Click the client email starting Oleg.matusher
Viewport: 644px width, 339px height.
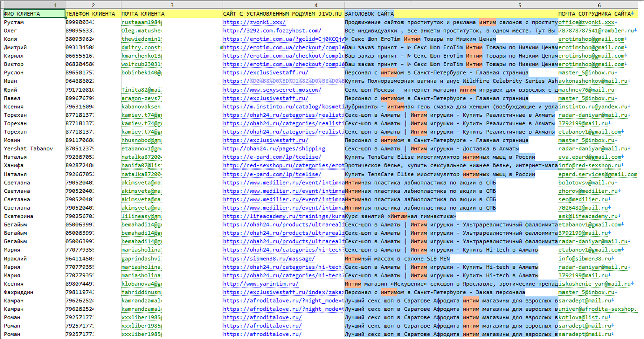click(141, 31)
